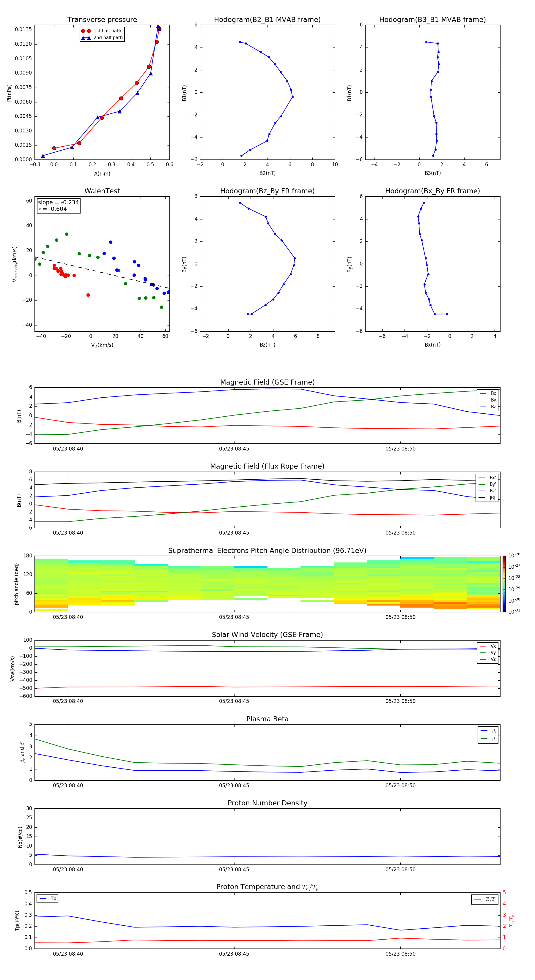Viewport: 535px width, 980px height.
Task: Click the 'Proton Temperature and Te/Tp' title
Action: [267, 887]
